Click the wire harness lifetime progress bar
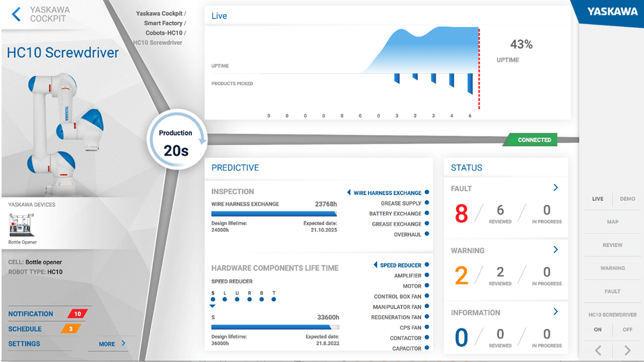 [x=274, y=214]
